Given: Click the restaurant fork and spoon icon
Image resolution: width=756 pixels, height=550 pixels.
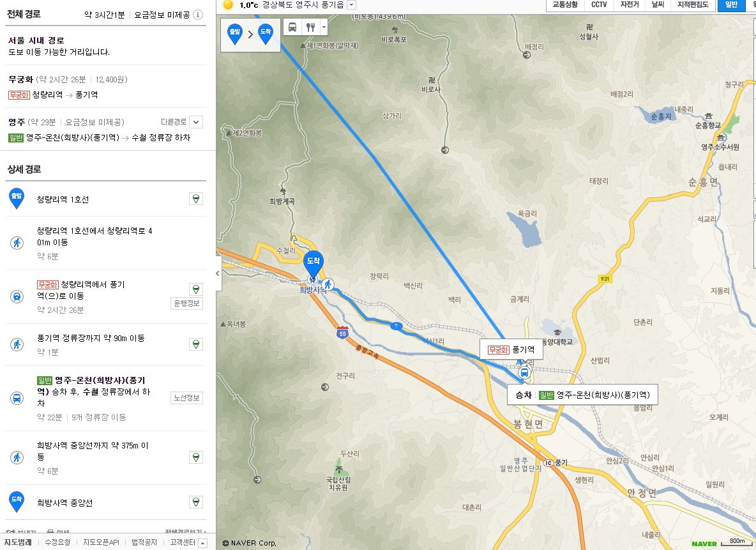Looking at the screenshot, I should (311, 27).
